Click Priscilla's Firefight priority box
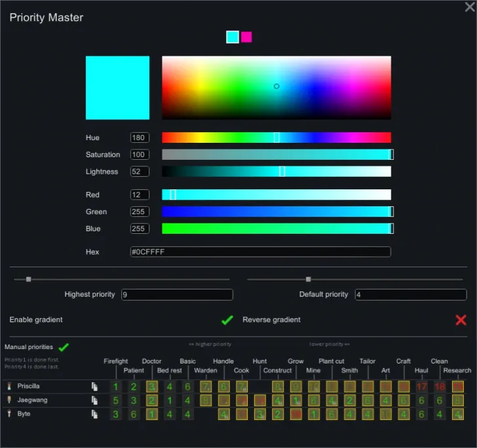This screenshot has width=477, height=448. (116, 386)
